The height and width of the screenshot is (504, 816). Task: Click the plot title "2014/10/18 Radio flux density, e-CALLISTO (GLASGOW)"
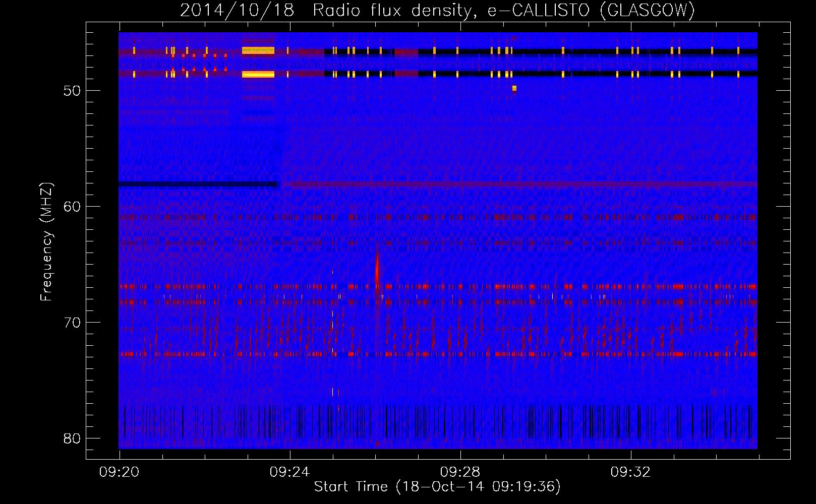pos(437,10)
